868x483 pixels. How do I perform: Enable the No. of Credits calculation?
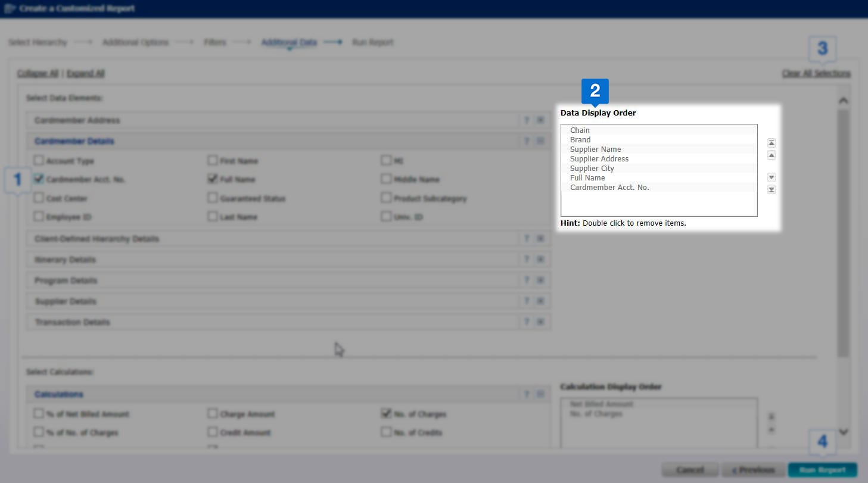[x=385, y=432]
